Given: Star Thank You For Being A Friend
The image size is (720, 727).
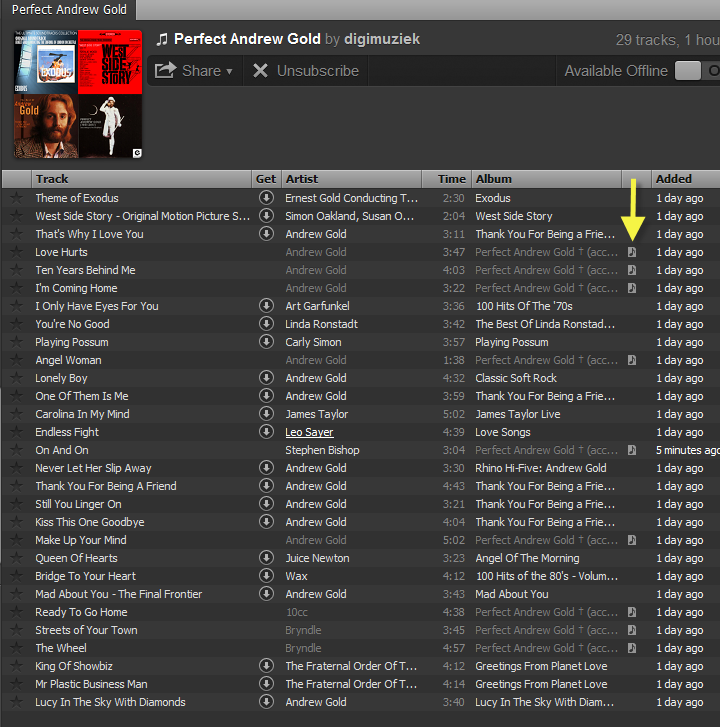Looking at the screenshot, I should (17, 486).
